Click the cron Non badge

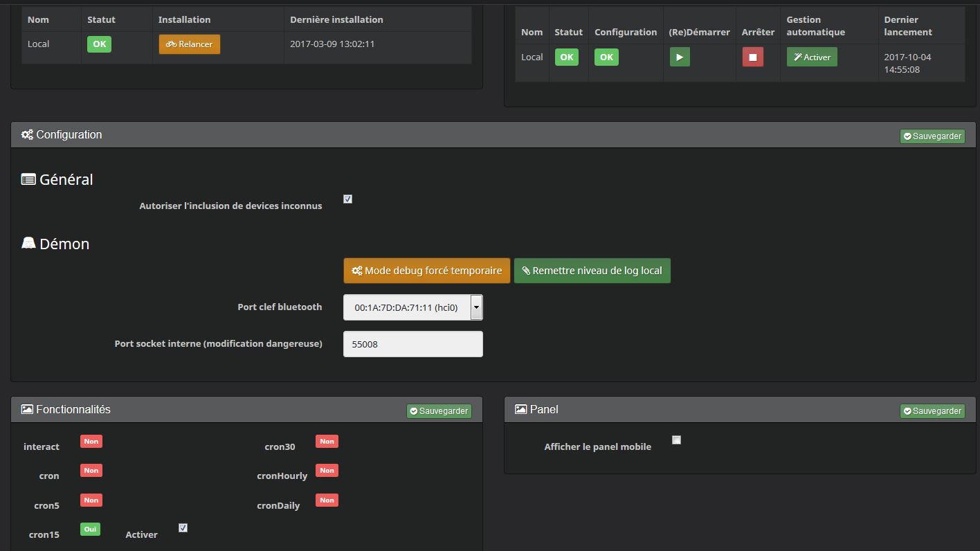[91, 471]
